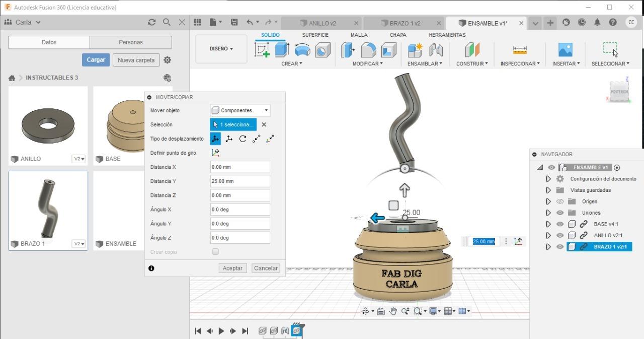Click the Cancelar button
Image resolution: width=644 pixels, height=339 pixels.
(x=266, y=268)
